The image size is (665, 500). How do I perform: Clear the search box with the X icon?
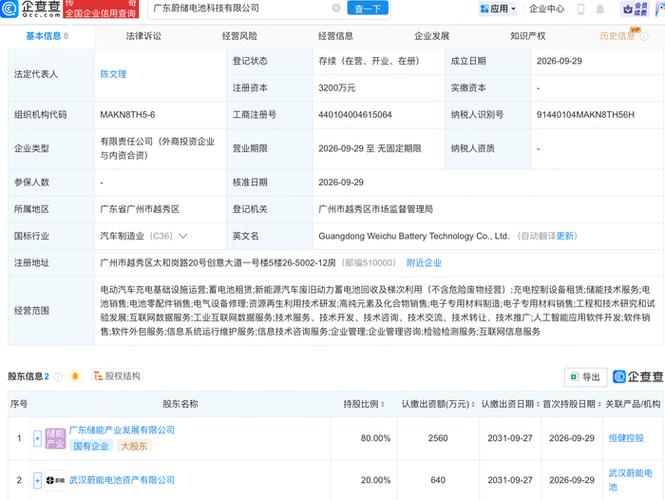pyautogui.click(x=336, y=8)
